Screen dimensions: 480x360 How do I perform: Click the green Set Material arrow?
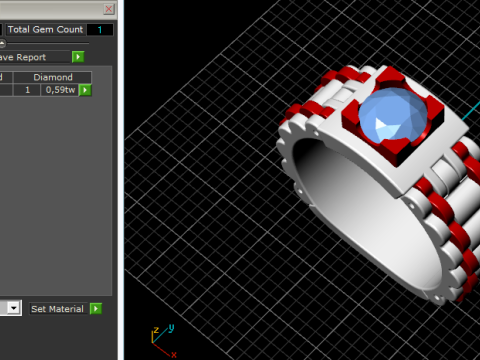[x=96, y=309]
